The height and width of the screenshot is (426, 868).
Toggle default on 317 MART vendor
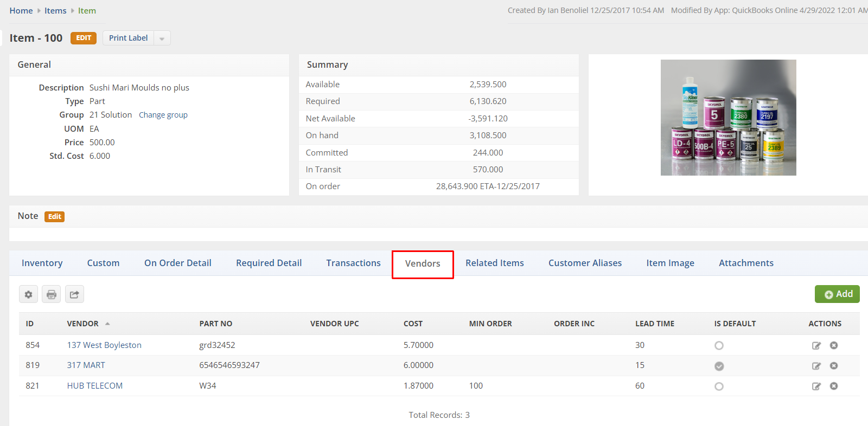pos(719,366)
